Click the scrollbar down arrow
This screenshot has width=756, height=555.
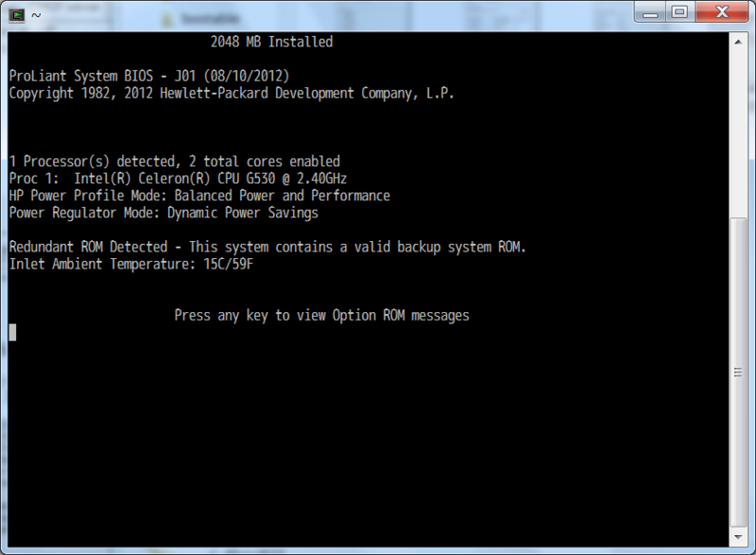point(738,537)
